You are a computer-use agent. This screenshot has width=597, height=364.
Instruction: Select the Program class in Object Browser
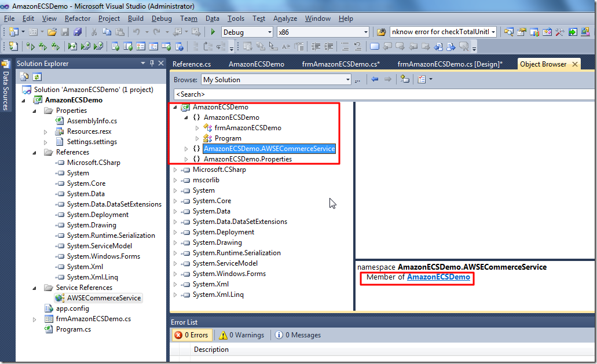click(228, 138)
